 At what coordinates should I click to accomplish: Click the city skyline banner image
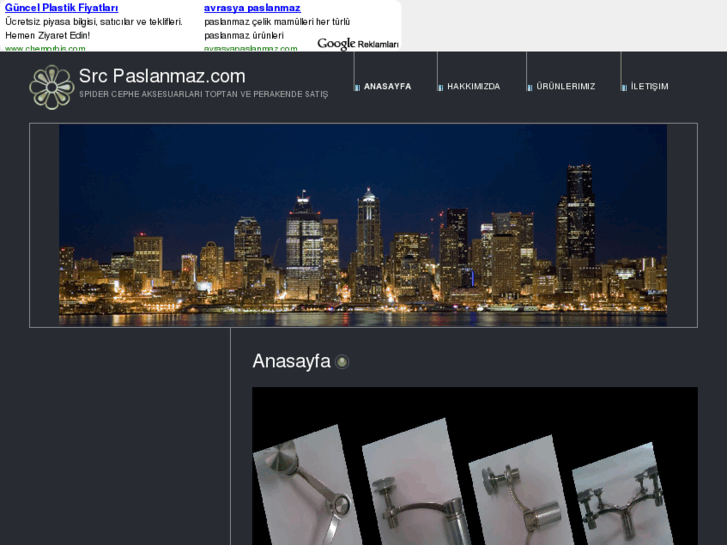pos(363,225)
